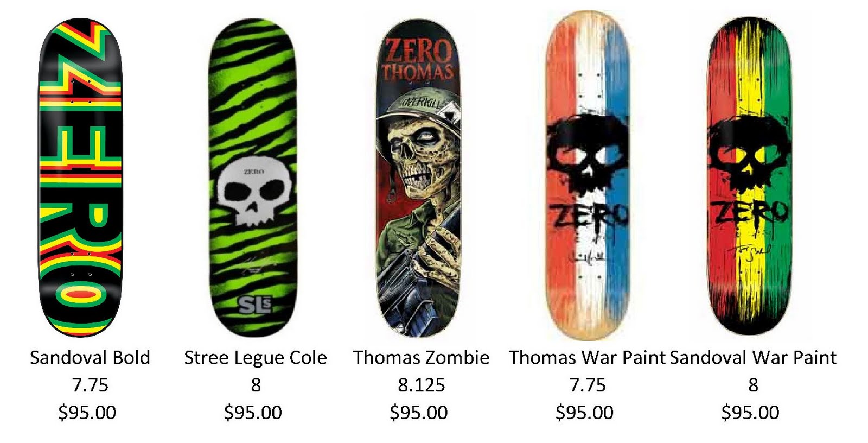Click the 'Thomas Zombie' product label
The height and width of the screenshot is (443, 868).
422,358
